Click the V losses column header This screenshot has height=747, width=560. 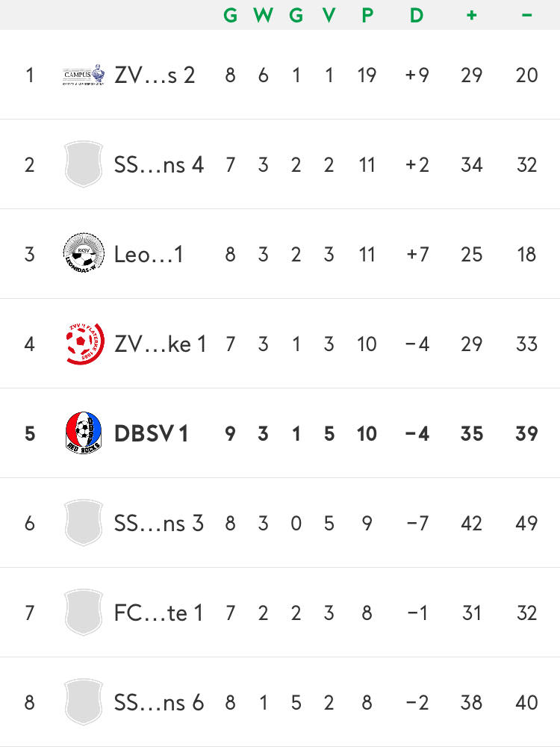329,15
